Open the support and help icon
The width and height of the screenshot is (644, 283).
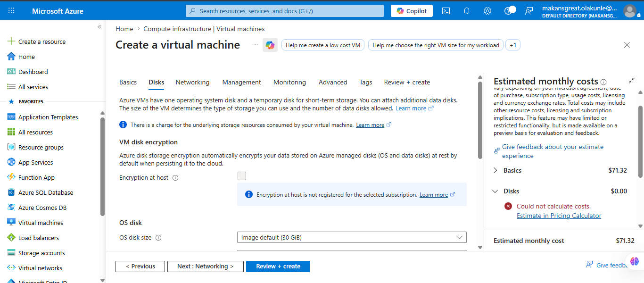510,10
